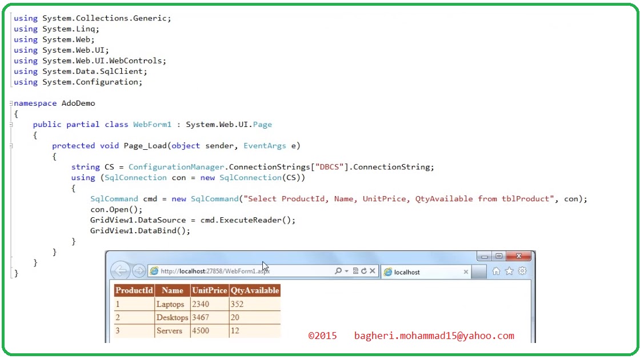
Task: Collapse the namespace AdoDemo code block
Action: coord(11,103)
